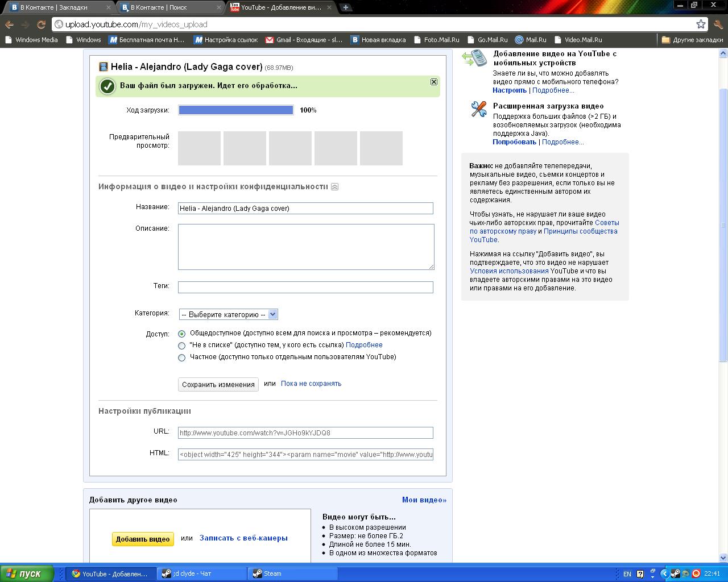Open the 'Бесплатная почта' Mail.Ru bookmark
The height and width of the screenshot is (582, 728).
pyautogui.click(x=147, y=40)
